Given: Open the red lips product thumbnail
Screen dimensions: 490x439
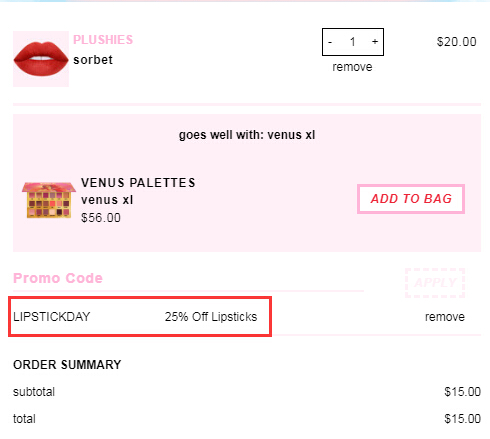Looking at the screenshot, I should click(x=41, y=59).
